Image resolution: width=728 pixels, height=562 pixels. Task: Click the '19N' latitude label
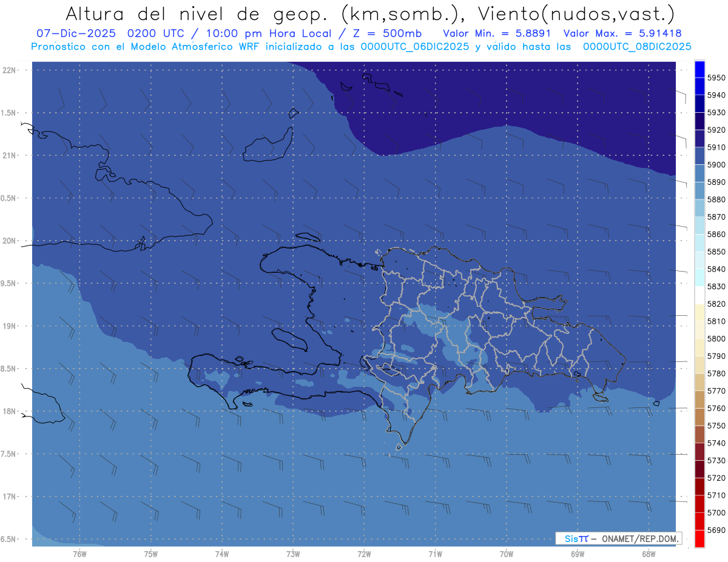click(9, 326)
